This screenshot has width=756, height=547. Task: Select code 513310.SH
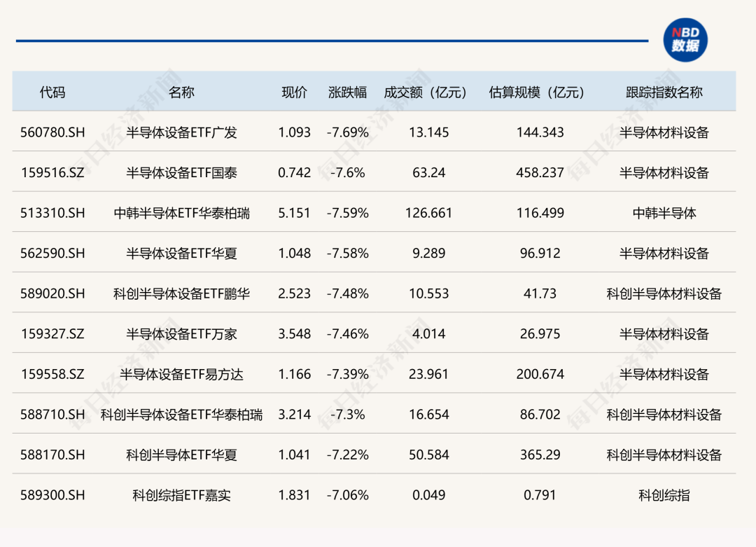[x=52, y=213]
